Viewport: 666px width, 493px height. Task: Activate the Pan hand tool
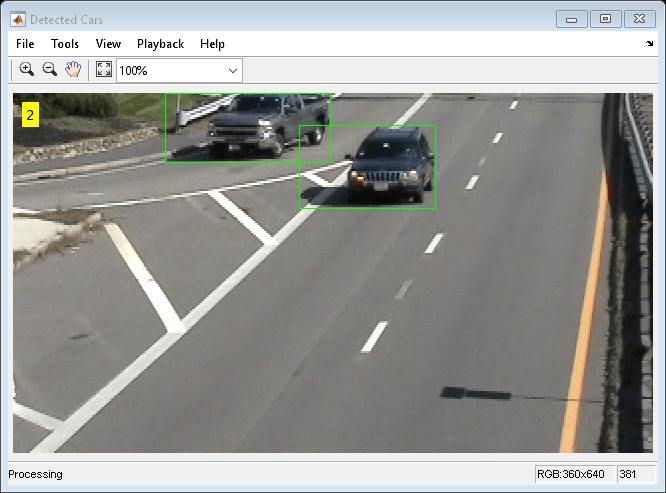point(73,69)
